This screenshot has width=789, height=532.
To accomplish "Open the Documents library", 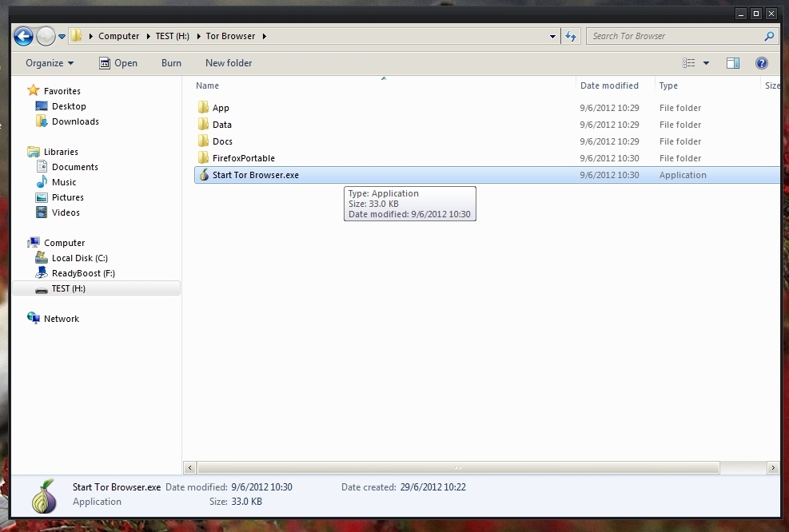I will click(74, 167).
